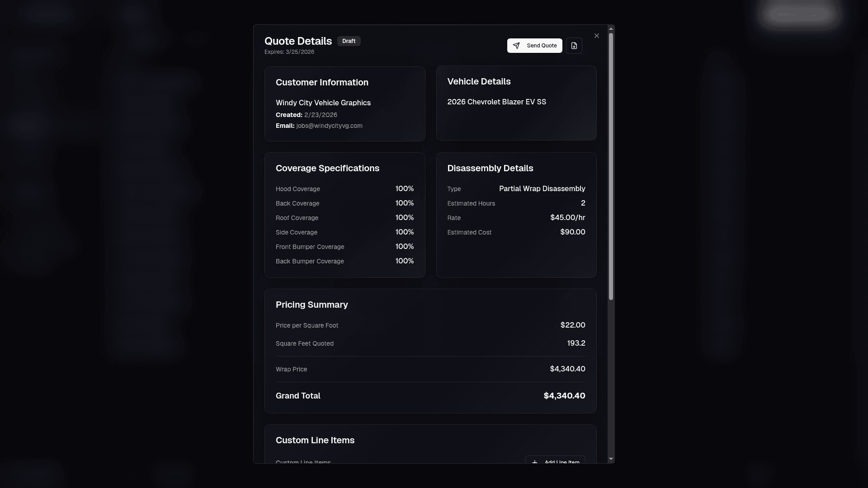The width and height of the screenshot is (868, 488).
Task: Click the close X icon on Quote Details
Action: coord(596,35)
